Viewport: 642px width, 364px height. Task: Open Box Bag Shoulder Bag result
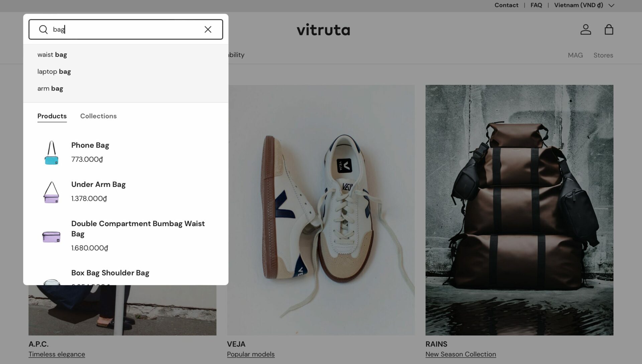pos(110,273)
